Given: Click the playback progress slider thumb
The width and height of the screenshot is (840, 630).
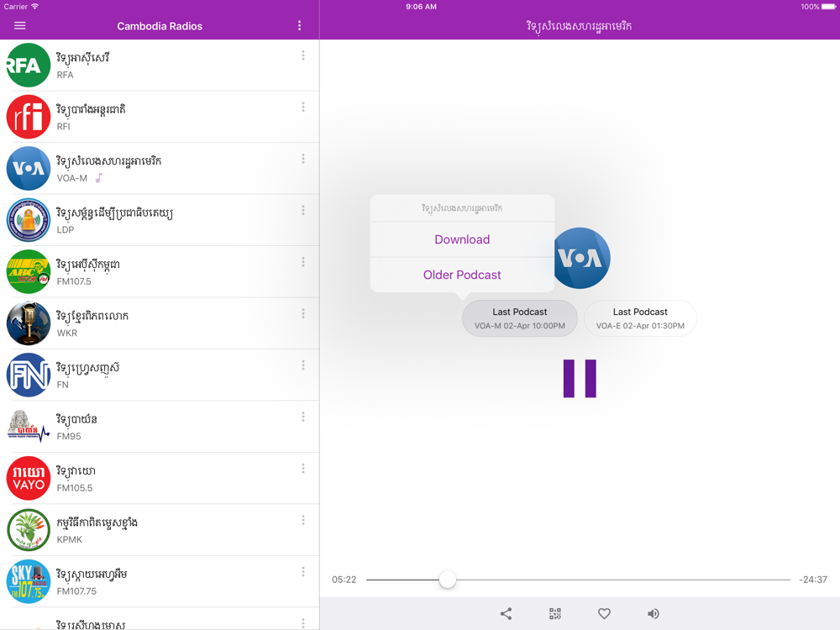Looking at the screenshot, I should [448, 579].
